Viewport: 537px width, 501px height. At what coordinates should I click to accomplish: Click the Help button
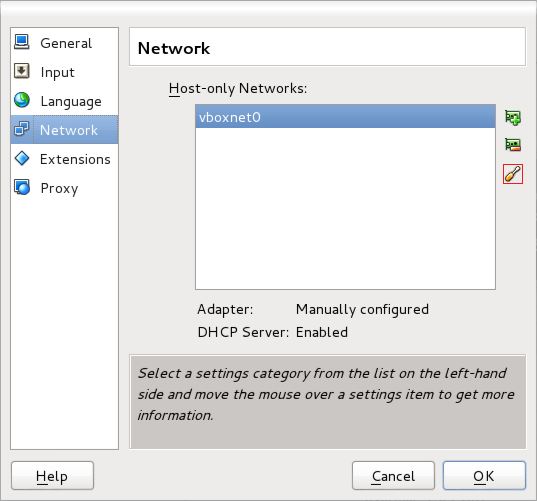(52, 476)
